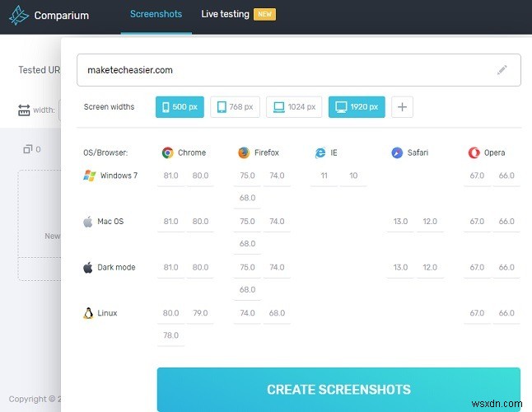This screenshot has width=532, height=412.
Task: Click the Dark mode row label
Action: click(116, 268)
